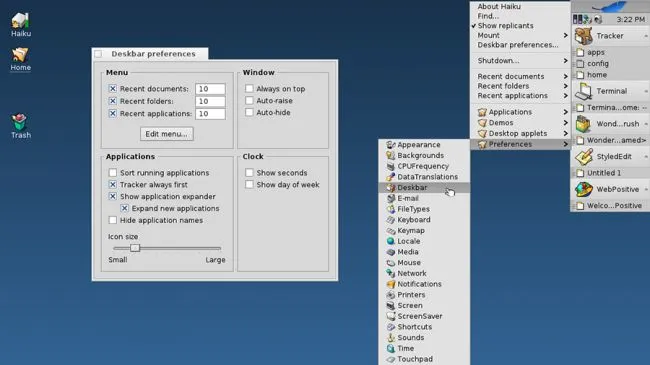Select Deskbar preferences... menu item
Image resolution: width=650 pixels, height=365 pixels.
[x=520, y=45]
